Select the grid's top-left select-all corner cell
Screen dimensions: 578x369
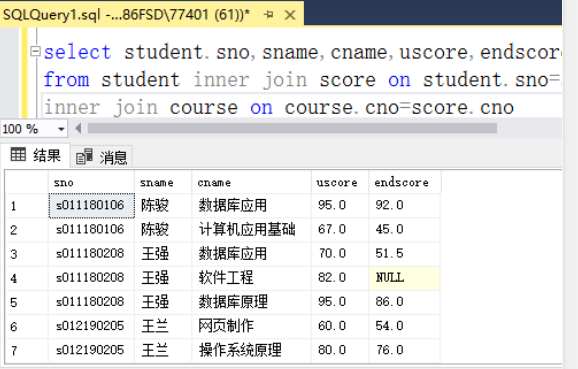[x=27, y=182]
